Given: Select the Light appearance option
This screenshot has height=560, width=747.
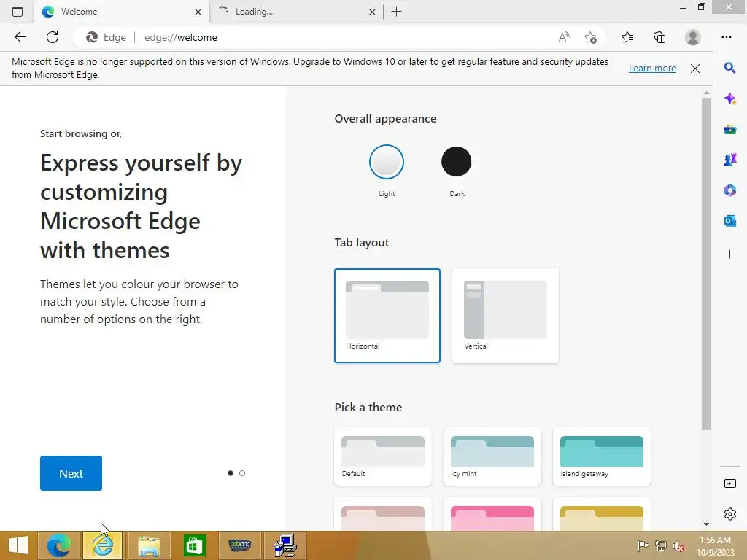Looking at the screenshot, I should [x=387, y=162].
